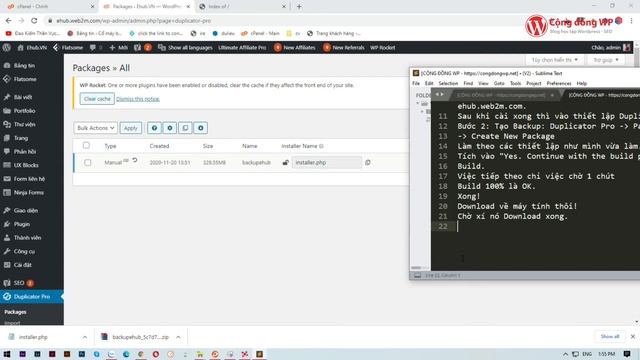Viewport: 640px width, 360px height.
Task: Click the Clear cache button
Action: pyautogui.click(x=97, y=99)
